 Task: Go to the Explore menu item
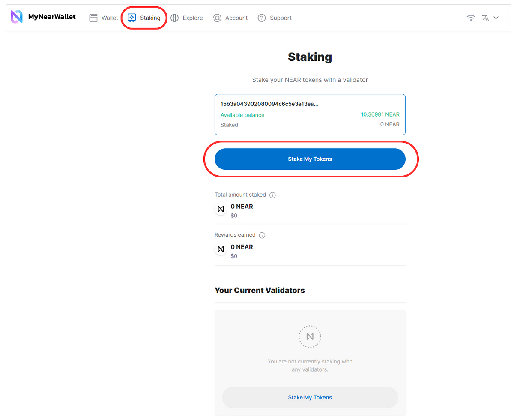[x=193, y=18]
